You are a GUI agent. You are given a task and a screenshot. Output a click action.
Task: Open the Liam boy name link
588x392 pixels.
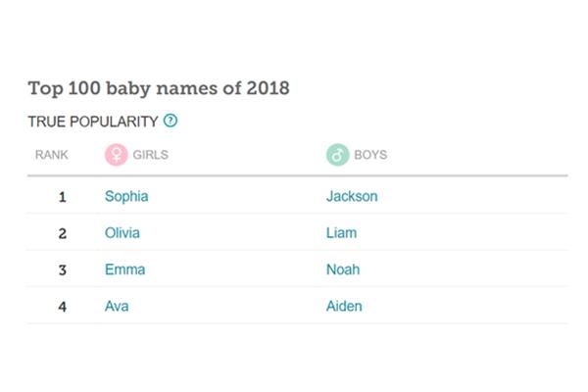point(341,233)
